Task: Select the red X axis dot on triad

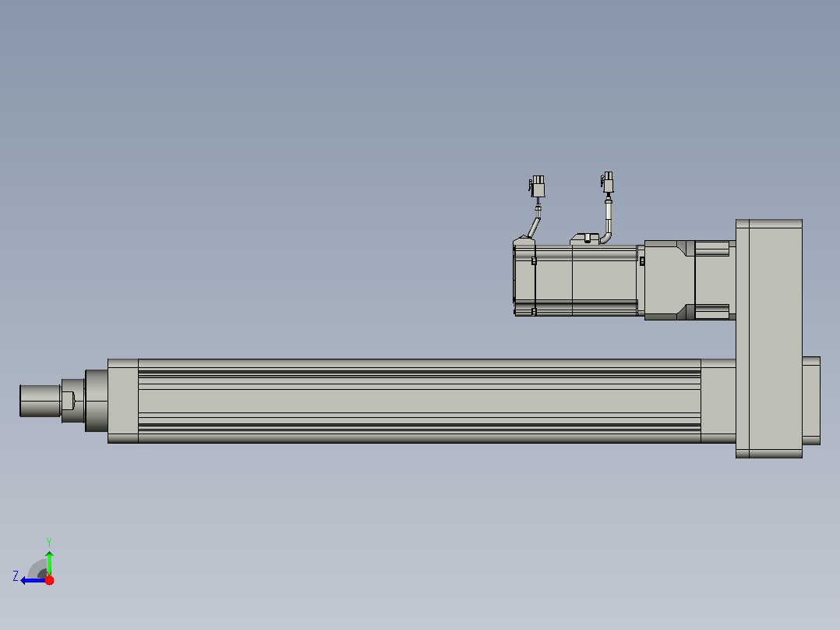Action: point(49,580)
